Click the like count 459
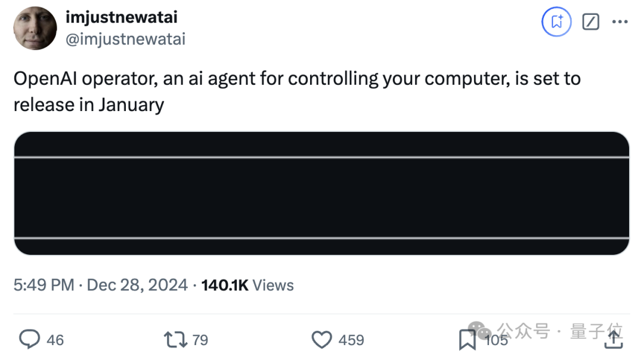 coord(351,340)
